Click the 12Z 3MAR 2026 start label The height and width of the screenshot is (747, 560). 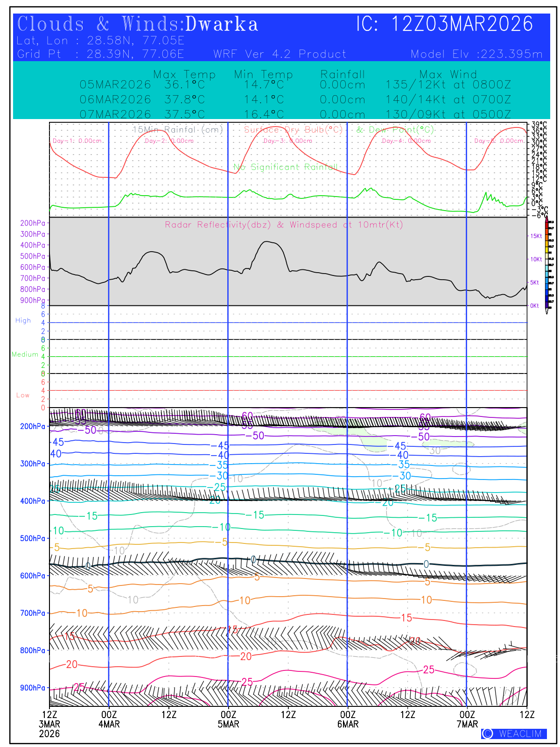(49, 724)
